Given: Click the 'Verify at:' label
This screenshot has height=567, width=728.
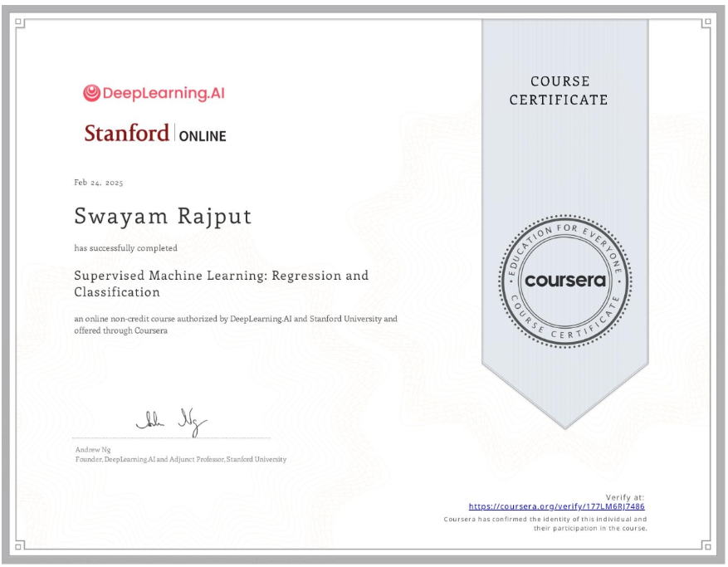Looking at the screenshot, I should pos(627,496).
